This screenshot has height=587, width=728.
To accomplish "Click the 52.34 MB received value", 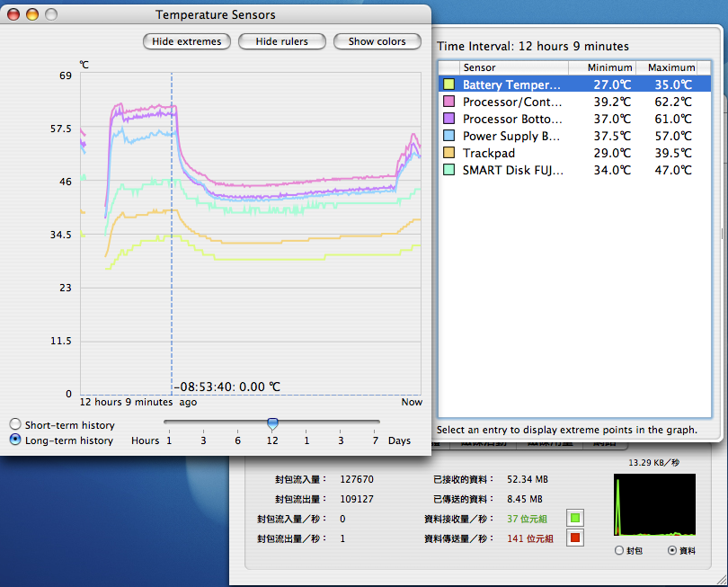I will coord(528,479).
